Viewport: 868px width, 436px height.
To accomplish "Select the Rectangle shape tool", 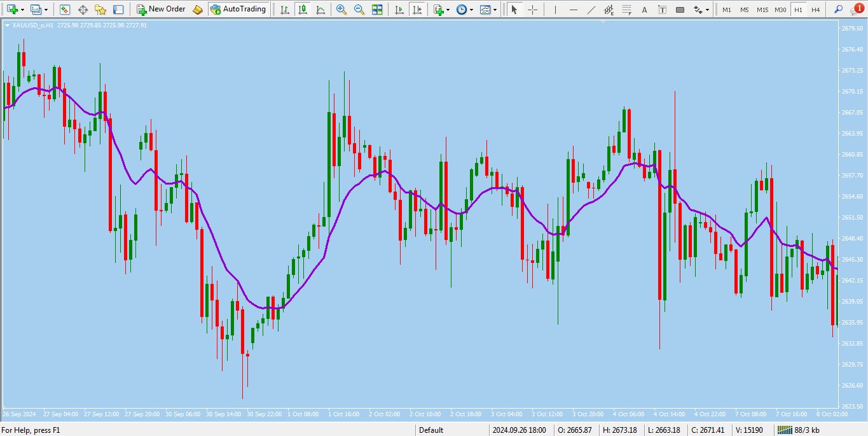I will tap(680, 10).
